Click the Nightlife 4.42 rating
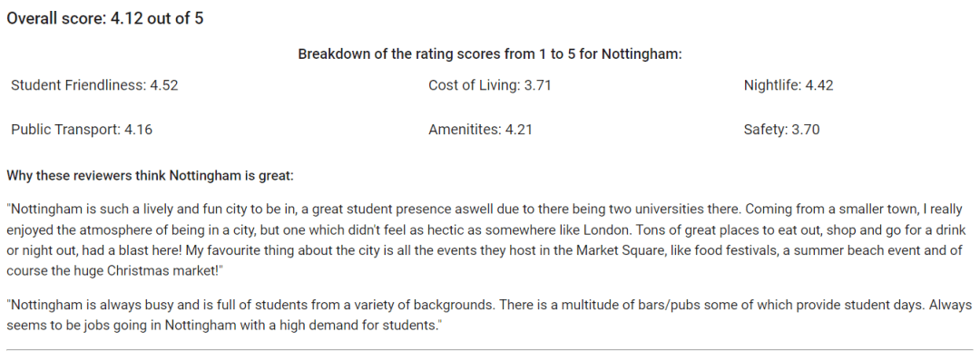The height and width of the screenshot is (361, 980). (789, 85)
